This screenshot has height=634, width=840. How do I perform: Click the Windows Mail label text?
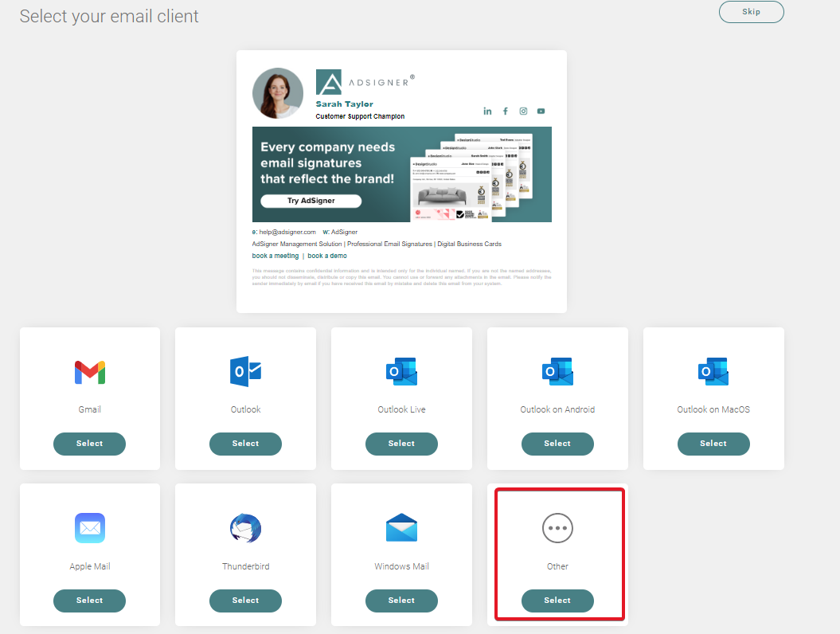(401, 566)
